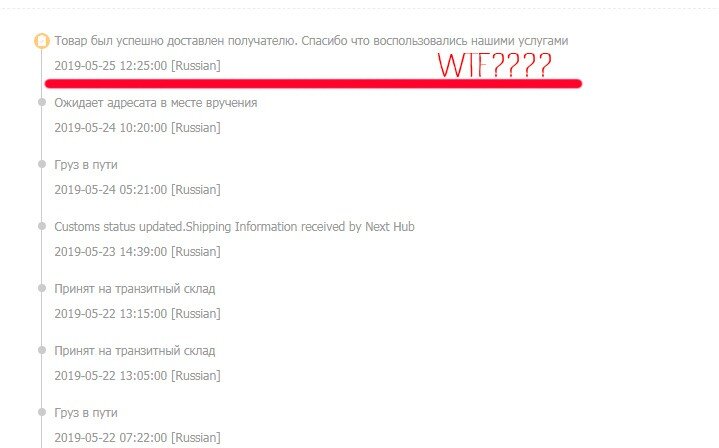Image resolution: width=719 pixels, height=448 pixels.
Task: Click the red WTF???? annotation text
Action: tap(494, 65)
